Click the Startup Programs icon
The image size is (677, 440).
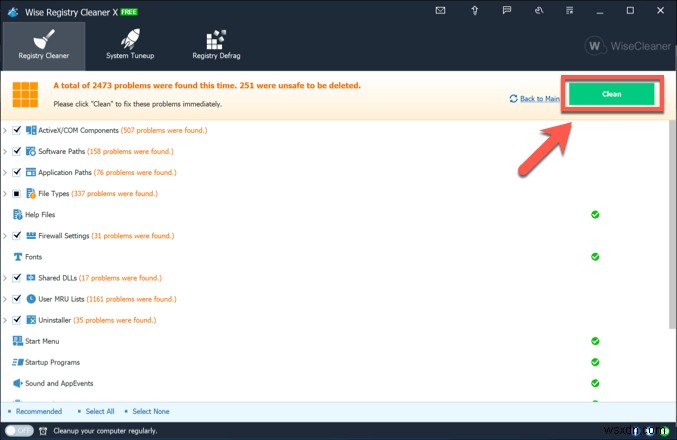(18, 362)
